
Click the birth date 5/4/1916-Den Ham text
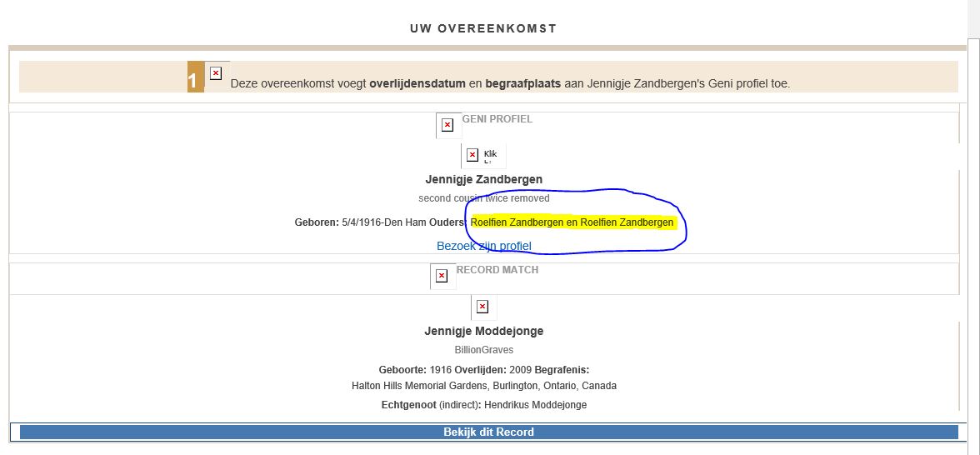pyautogui.click(x=384, y=222)
